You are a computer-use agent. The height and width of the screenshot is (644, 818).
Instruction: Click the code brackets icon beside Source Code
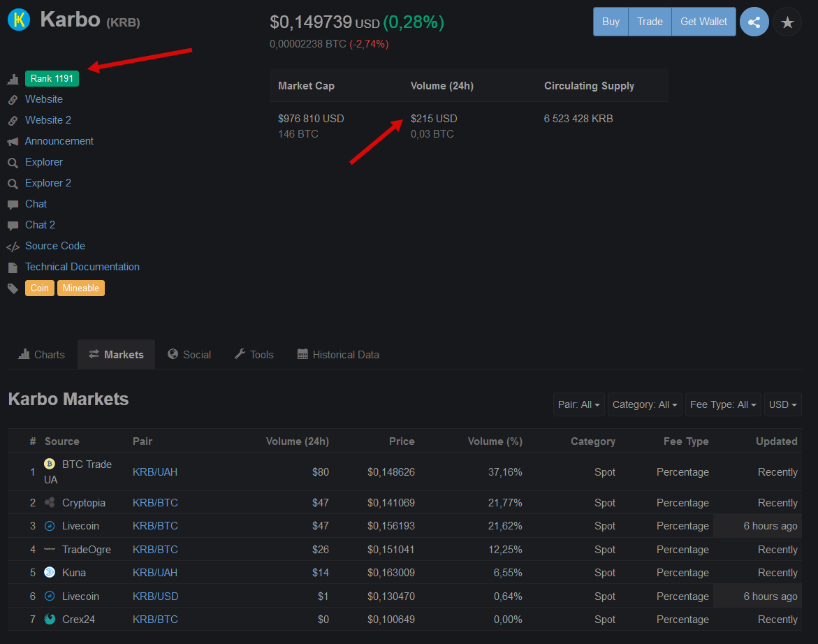(x=13, y=247)
